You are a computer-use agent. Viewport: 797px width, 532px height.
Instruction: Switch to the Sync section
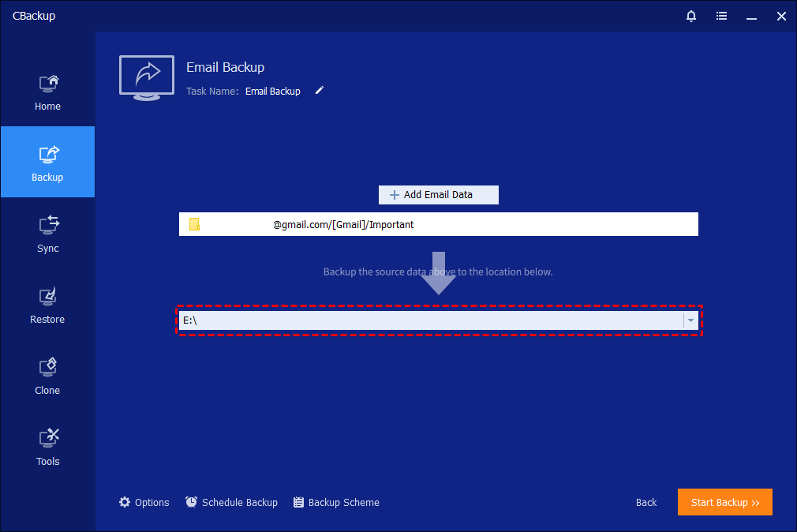(47, 233)
